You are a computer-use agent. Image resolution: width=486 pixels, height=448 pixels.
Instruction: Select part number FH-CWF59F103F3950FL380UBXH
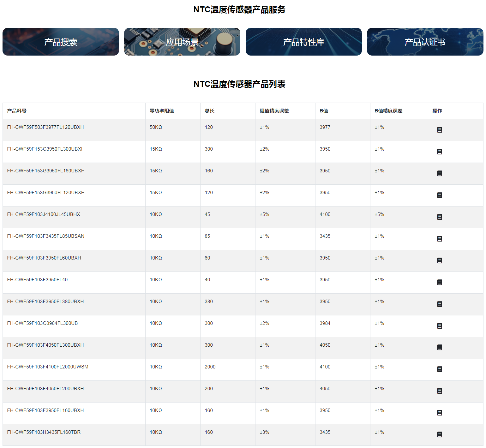[x=45, y=302]
